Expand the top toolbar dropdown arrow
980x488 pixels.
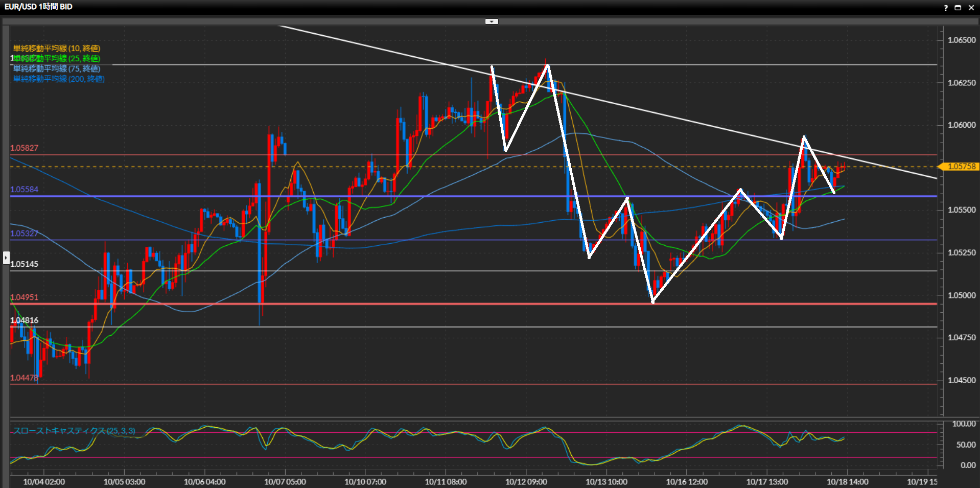coord(492,21)
